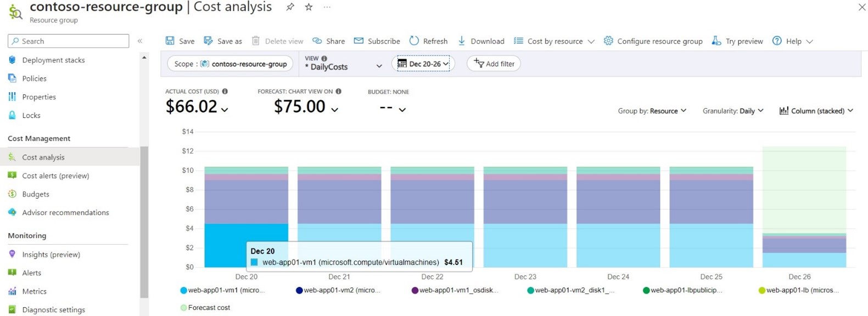Toggle web-app01-vm1 legend series
This screenshot has width=868, height=316.
click(x=223, y=290)
